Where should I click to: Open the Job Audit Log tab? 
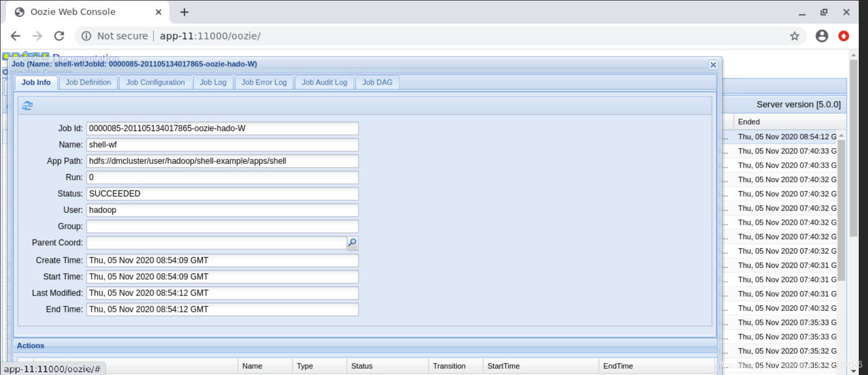point(324,82)
